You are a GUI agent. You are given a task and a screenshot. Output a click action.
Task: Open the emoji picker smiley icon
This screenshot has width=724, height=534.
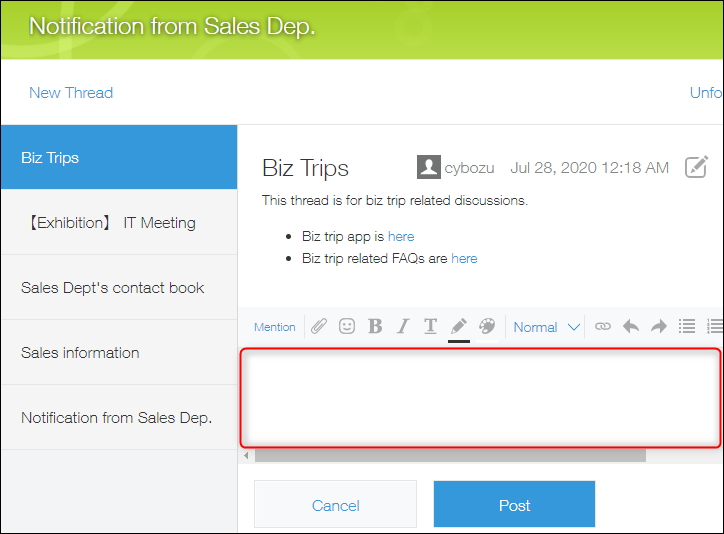347,326
